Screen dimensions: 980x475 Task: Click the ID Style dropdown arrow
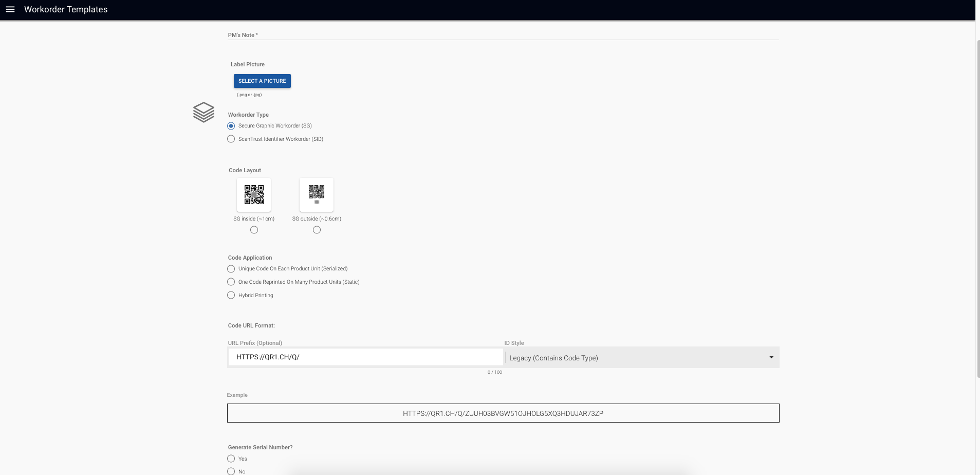pos(771,358)
